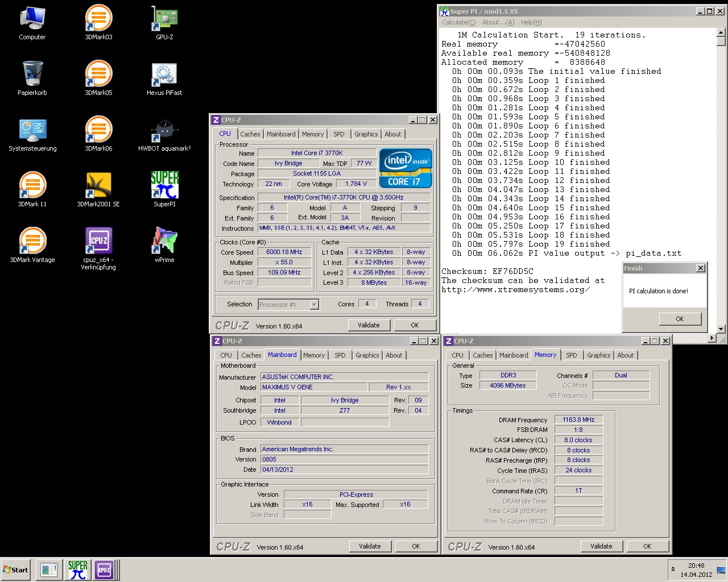Click the CAS# Latency value 8.0 clocks

pyautogui.click(x=578, y=440)
